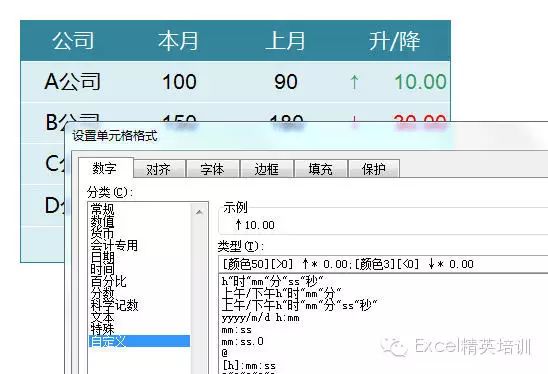The height and width of the screenshot is (374, 548).
Task: Select format mm:ss.0
Action: pyautogui.click(x=243, y=341)
